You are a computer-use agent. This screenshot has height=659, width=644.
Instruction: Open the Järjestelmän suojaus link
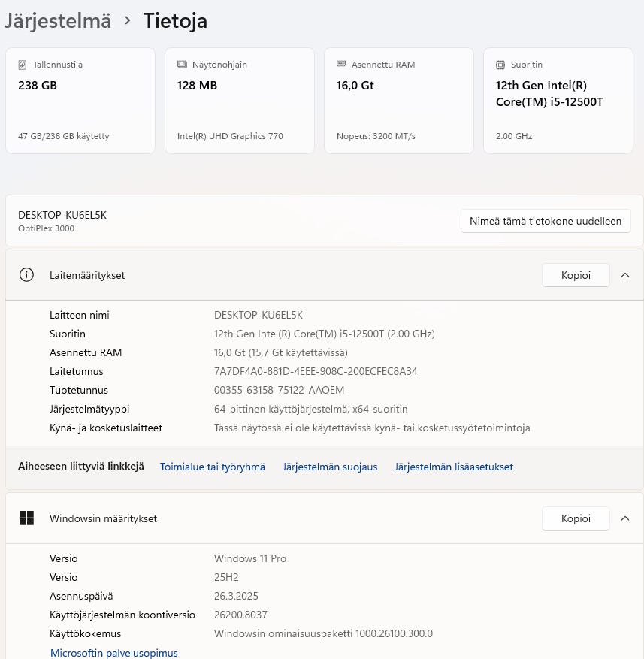330,467
